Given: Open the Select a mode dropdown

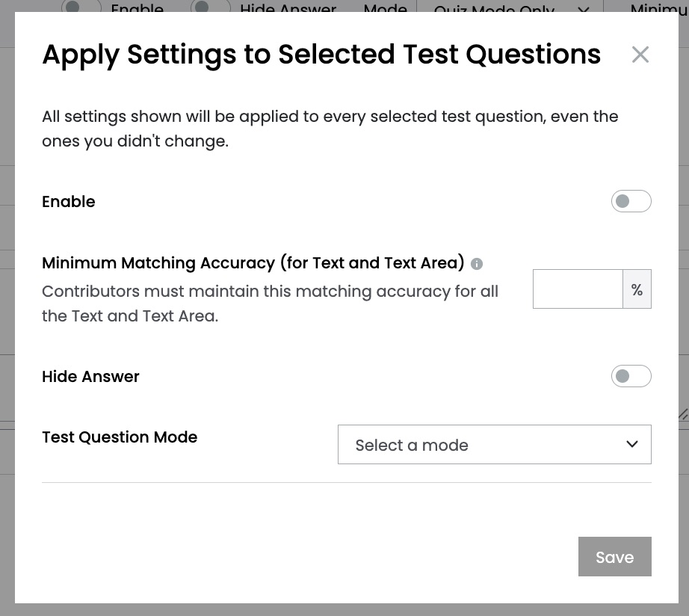Looking at the screenshot, I should point(495,445).
